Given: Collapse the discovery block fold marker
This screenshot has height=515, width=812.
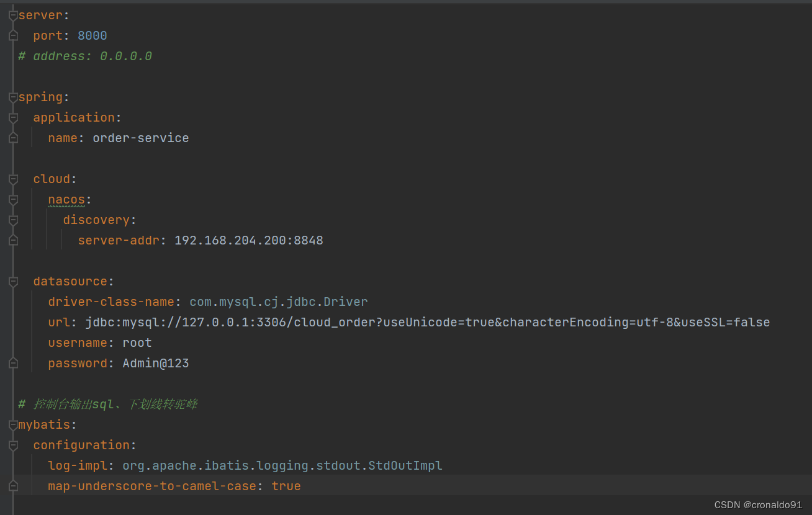Looking at the screenshot, I should [x=13, y=220].
